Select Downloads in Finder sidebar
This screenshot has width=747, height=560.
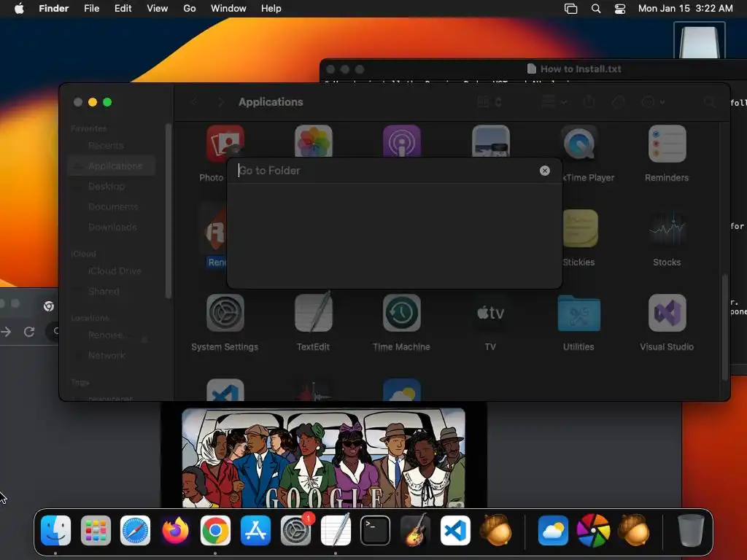[112, 227]
